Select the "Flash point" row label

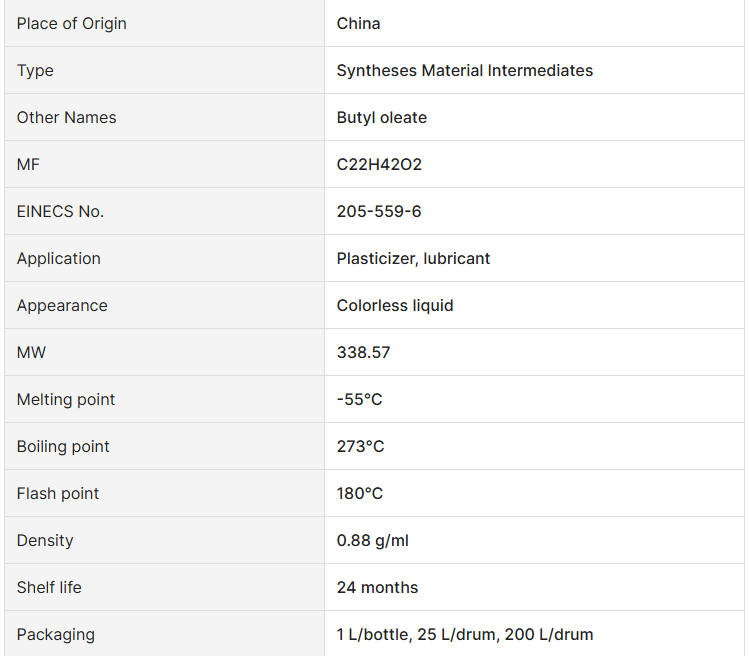(58, 493)
